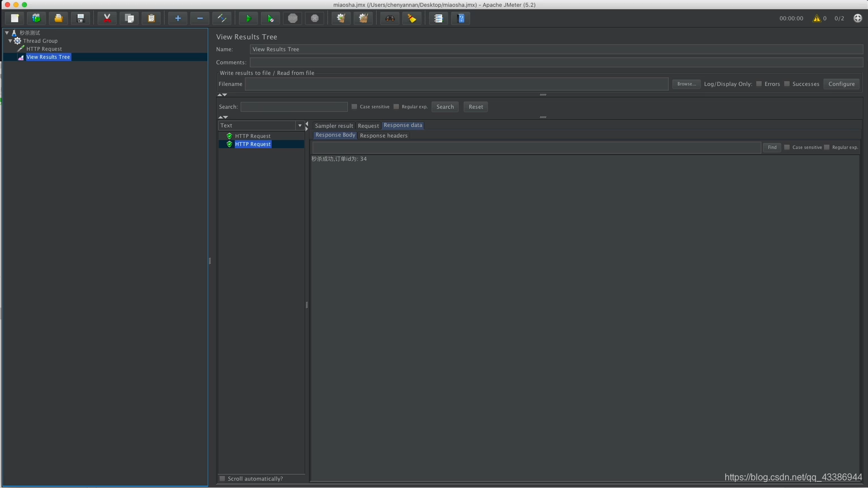Click the Find text input field
Viewport: 868px width, 488px height.
537,147
